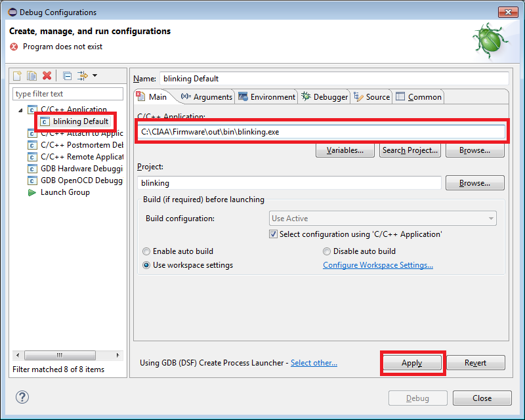Image resolution: width=525 pixels, height=420 pixels.
Task: Click the New launch configuration icon
Action: pos(17,75)
